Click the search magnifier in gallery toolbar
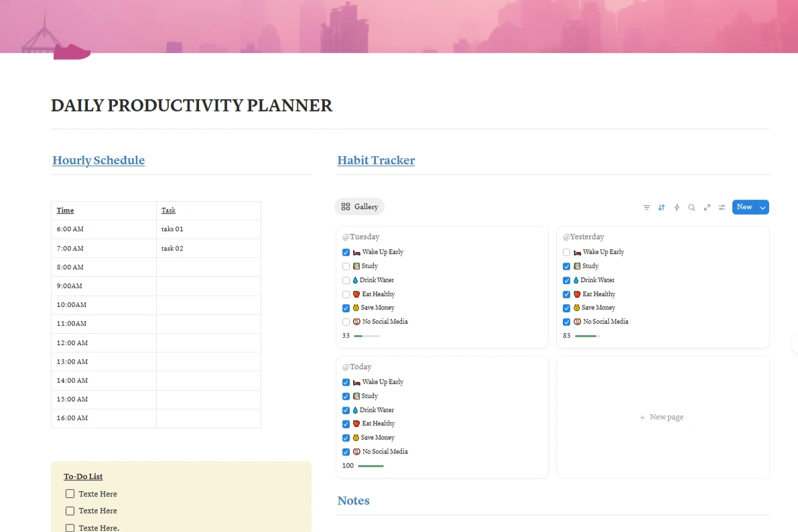The height and width of the screenshot is (532, 798). click(691, 207)
